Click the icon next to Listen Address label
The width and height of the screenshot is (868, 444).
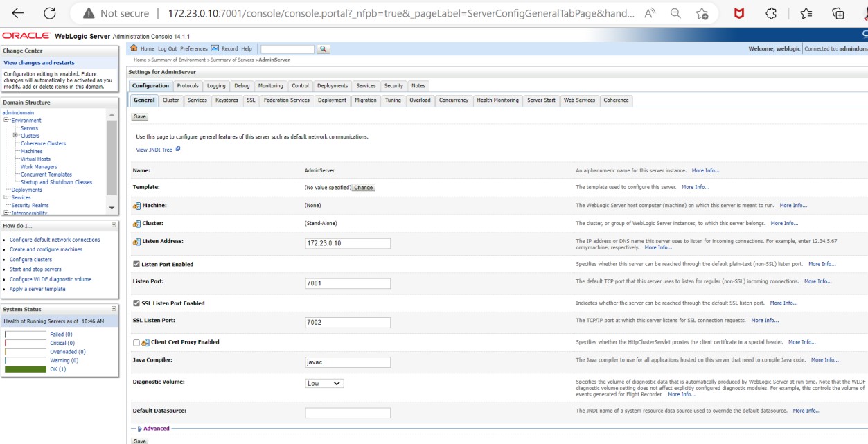coord(136,242)
